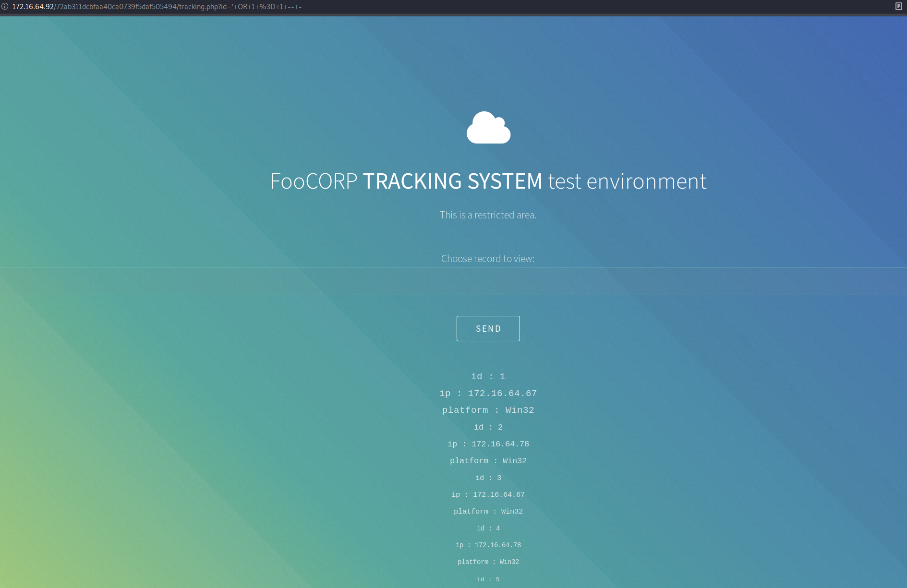Click platform Win32 line under id 2
The width and height of the screenshot is (907, 588).
coord(488,460)
